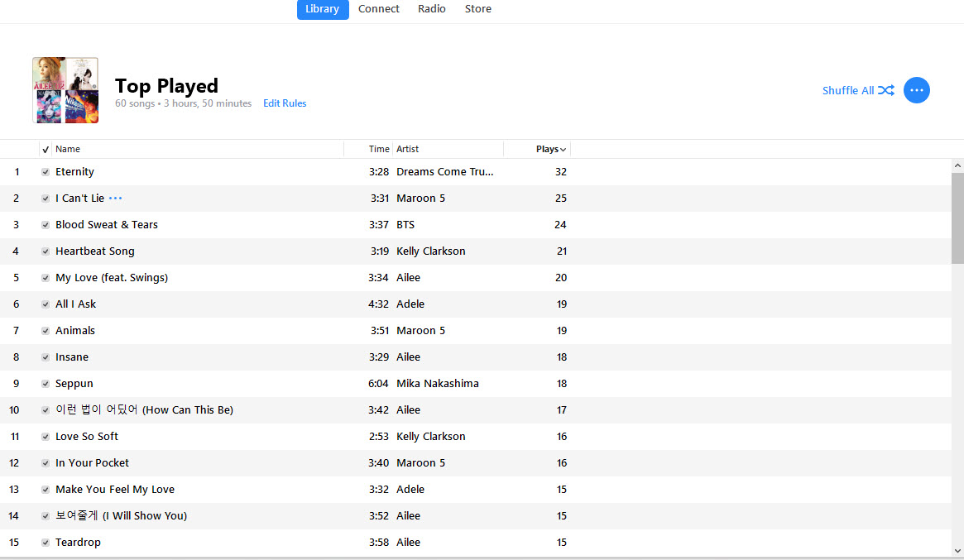Open the Radio tab
Screen dimensions: 964x560
(431, 9)
